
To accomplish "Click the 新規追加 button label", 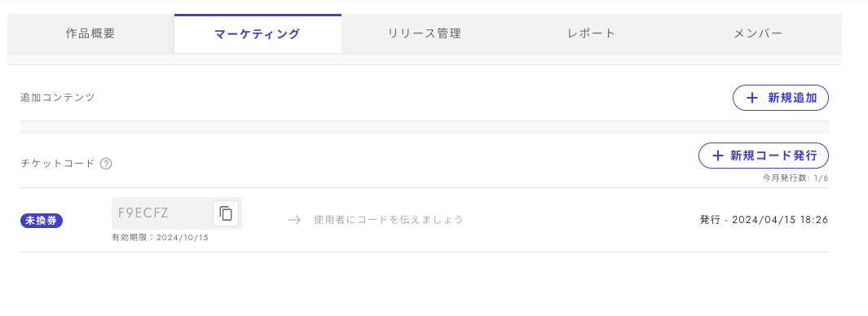I will (x=792, y=98).
